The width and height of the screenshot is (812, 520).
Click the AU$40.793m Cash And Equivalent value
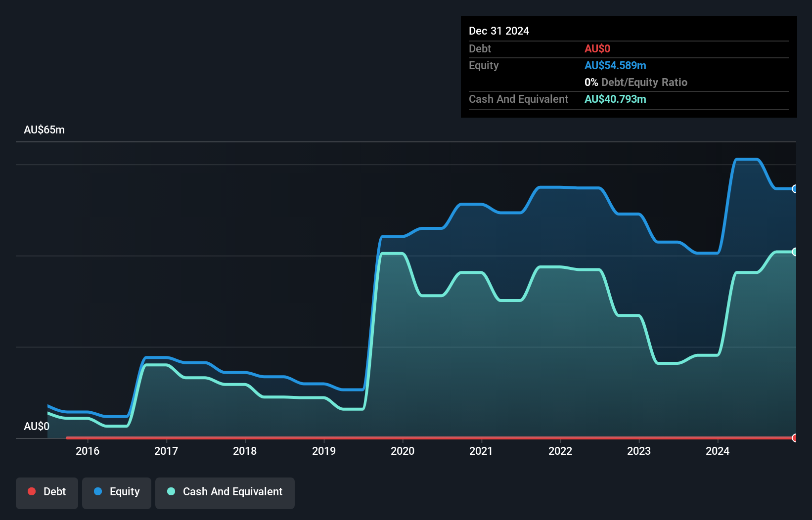click(615, 99)
